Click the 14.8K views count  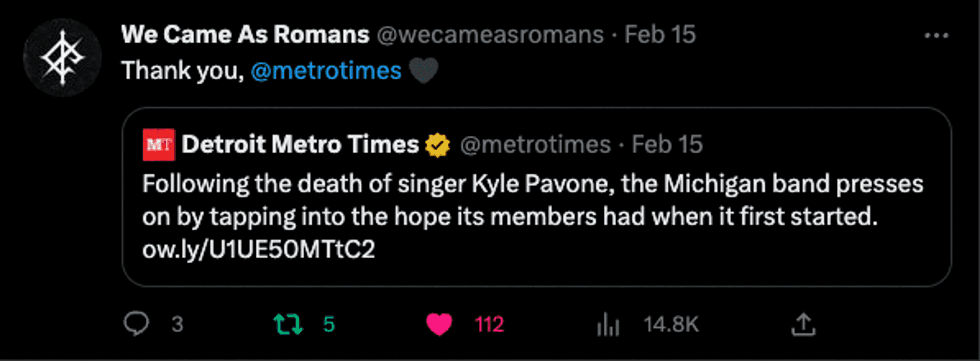[x=671, y=325]
